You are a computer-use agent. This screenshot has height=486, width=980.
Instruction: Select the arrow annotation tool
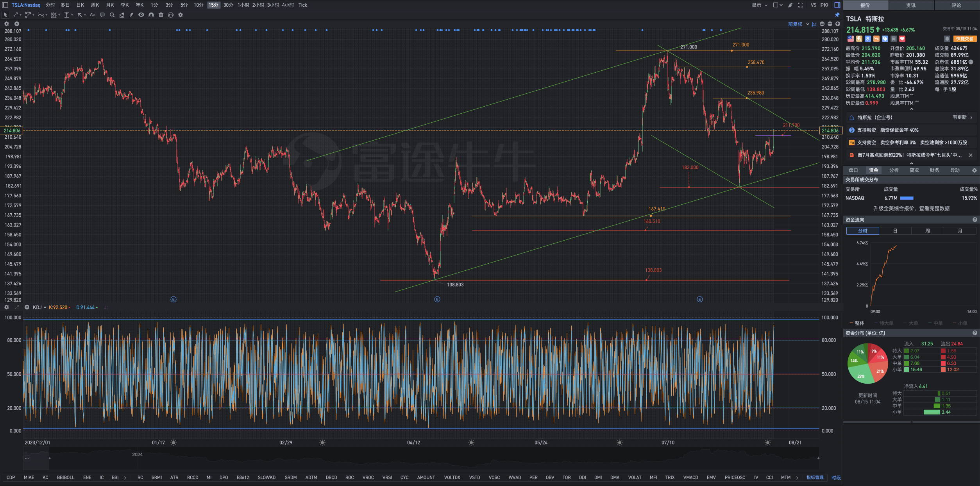click(80, 15)
